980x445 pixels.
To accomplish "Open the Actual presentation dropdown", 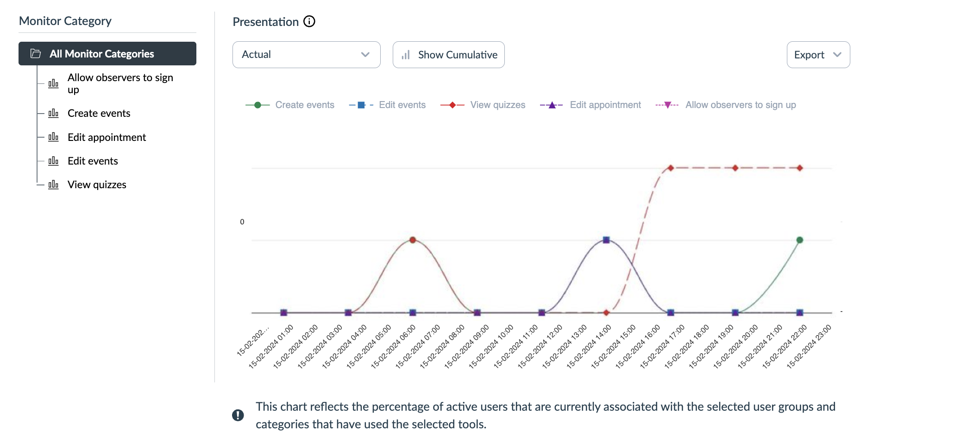I will click(306, 55).
